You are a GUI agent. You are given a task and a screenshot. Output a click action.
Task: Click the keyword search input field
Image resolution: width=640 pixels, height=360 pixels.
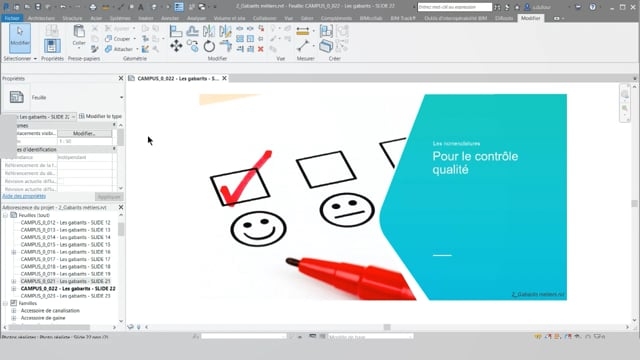[x=455, y=7]
